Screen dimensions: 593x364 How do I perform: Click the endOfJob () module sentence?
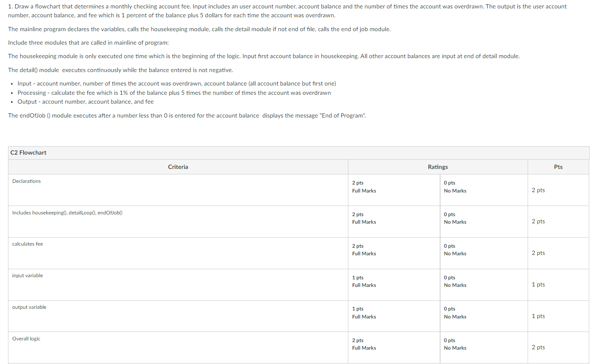point(187,115)
